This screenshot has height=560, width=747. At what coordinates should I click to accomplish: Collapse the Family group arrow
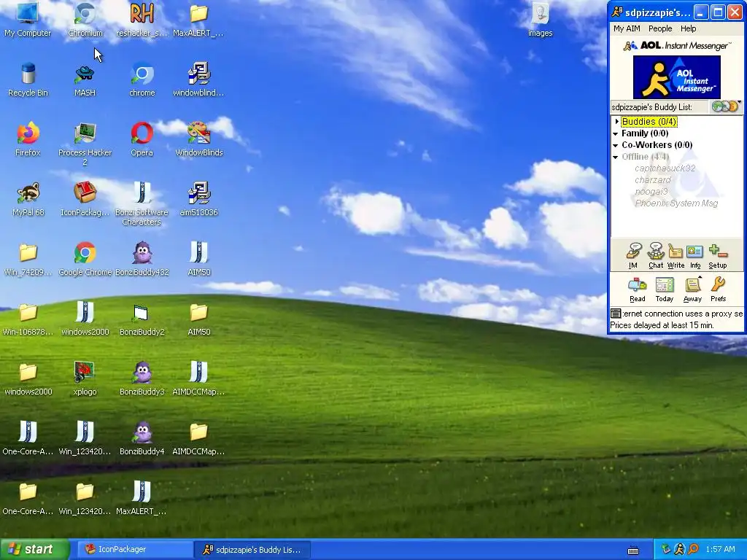pyautogui.click(x=616, y=134)
